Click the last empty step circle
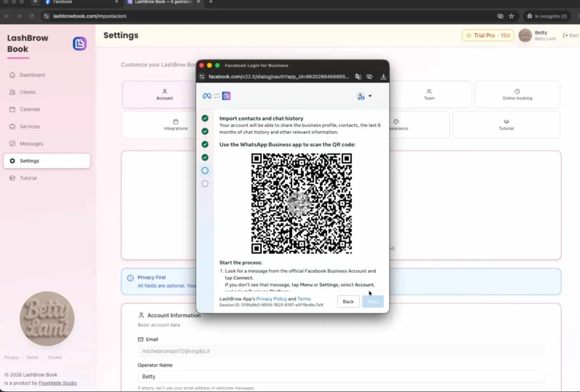Image resolution: width=580 pixels, height=392 pixels. 205,183
